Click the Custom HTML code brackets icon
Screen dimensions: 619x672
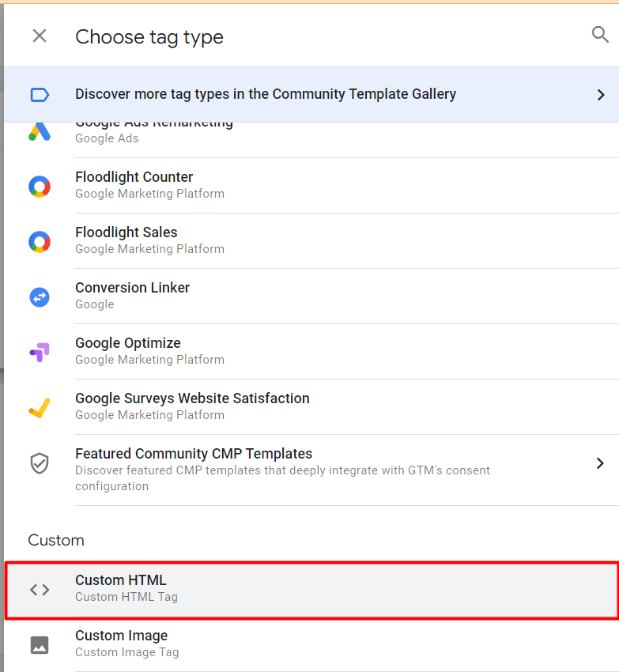pyautogui.click(x=40, y=590)
